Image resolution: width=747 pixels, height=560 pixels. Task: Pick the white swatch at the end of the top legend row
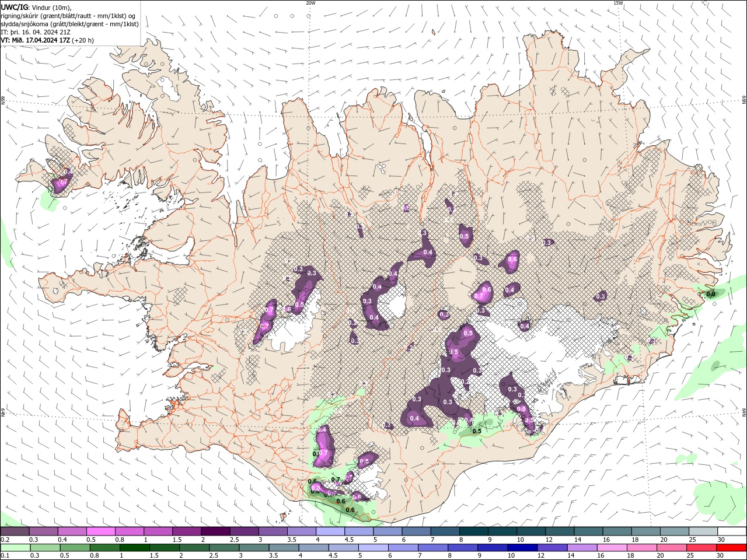pyautogui.click(x=732, y=531)
